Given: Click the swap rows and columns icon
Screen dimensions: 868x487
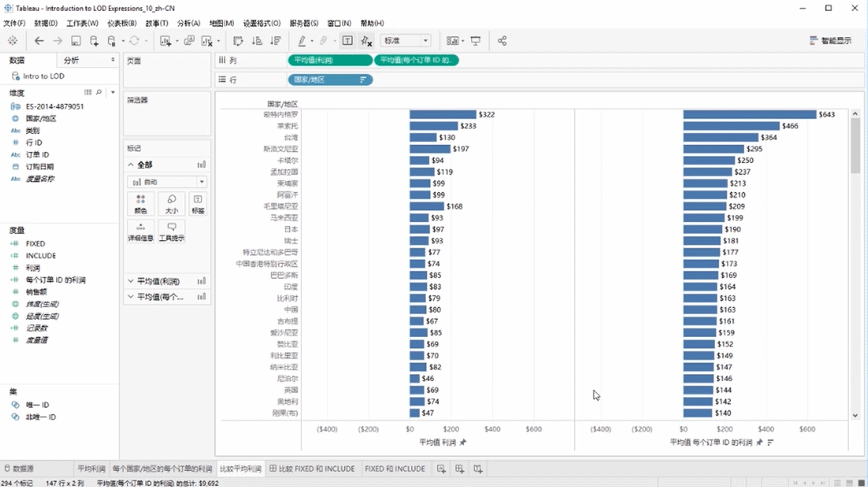Looking at the screenshot, I should (238, 41).
